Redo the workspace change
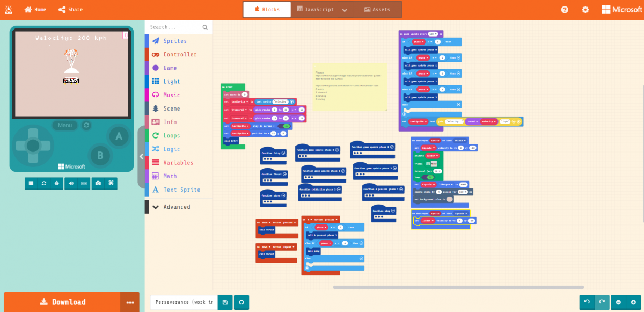 (x=602, y=302)
